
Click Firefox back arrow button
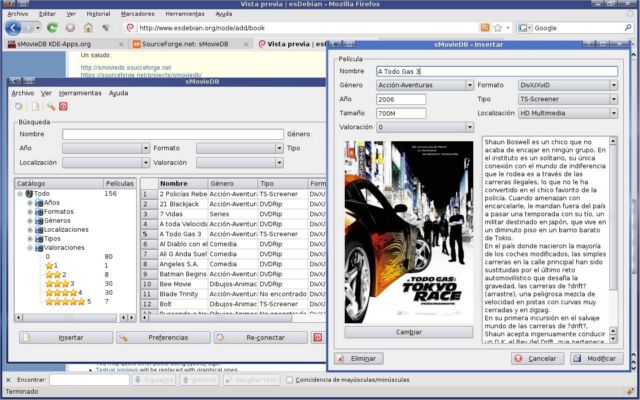(x=13, y=28)
